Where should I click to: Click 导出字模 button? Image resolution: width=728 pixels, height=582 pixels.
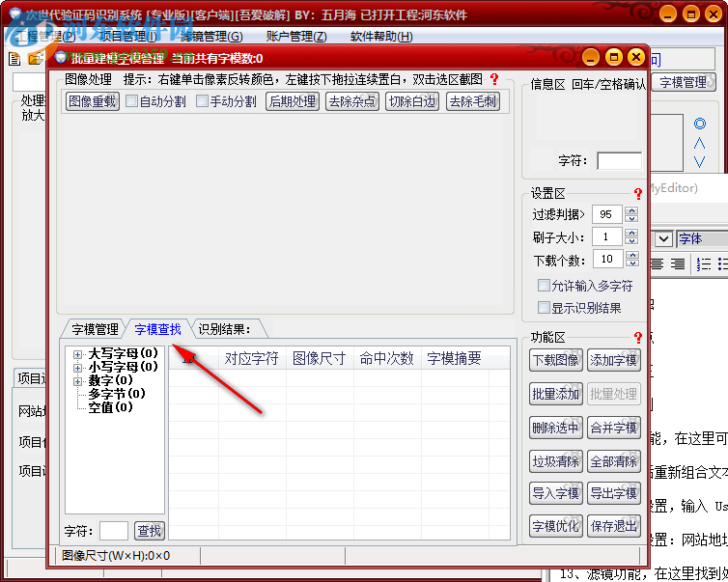tap(614, 493)
